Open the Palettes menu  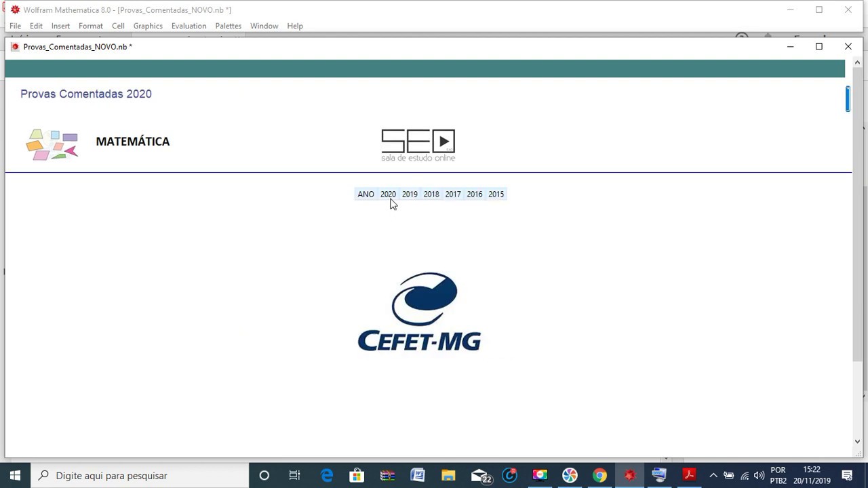pos(228,26)
